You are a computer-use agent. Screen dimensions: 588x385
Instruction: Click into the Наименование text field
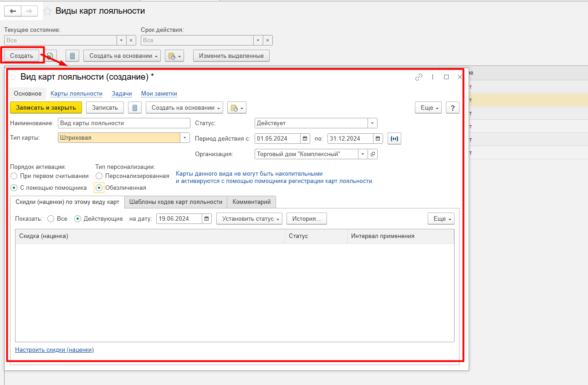click(x=124, y=123)
